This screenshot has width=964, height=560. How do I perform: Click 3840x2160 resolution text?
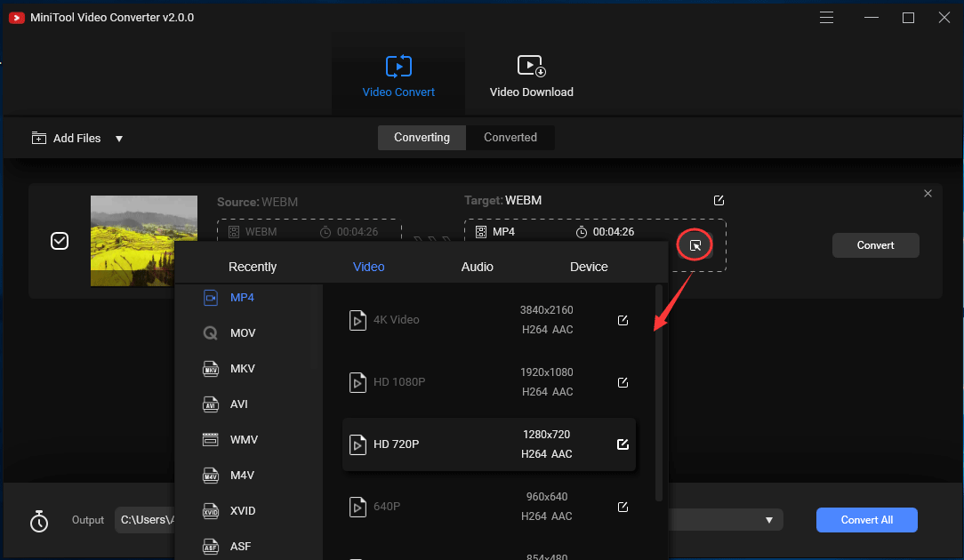click(547, 310)
